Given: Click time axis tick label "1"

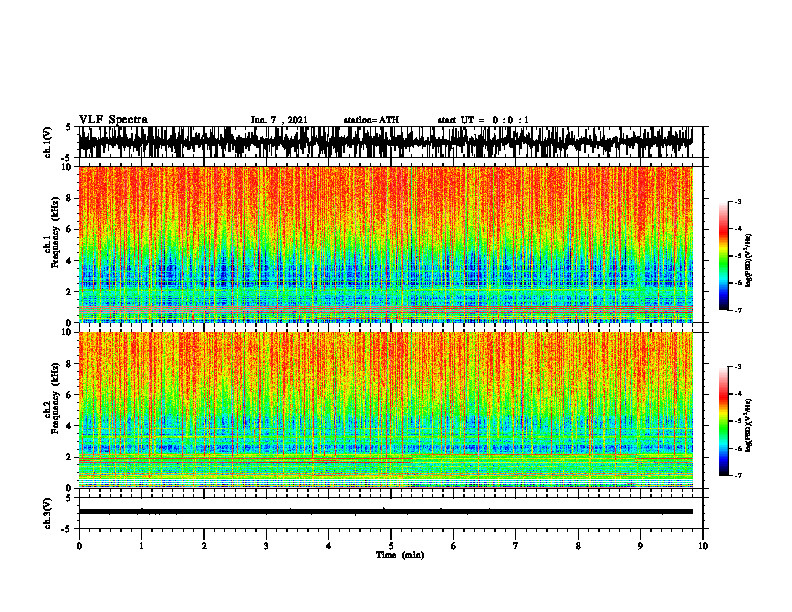Looking at the screenshot, I should [141, 546].
